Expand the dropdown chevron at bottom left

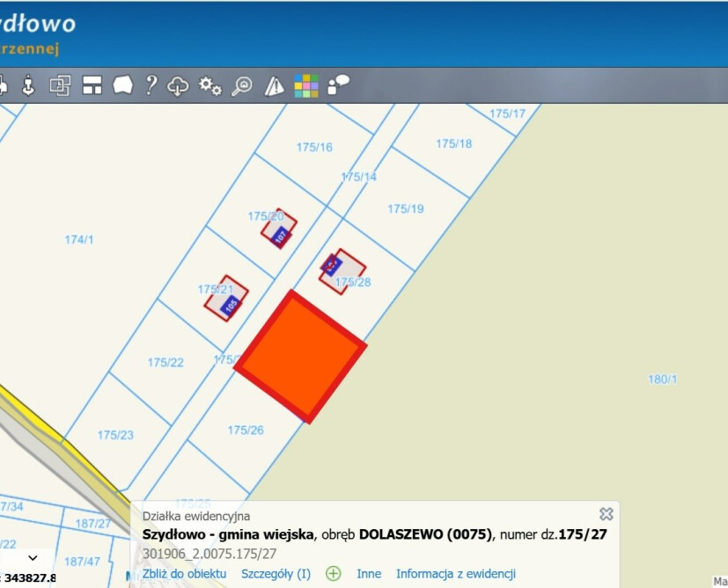tap(33, 558)
